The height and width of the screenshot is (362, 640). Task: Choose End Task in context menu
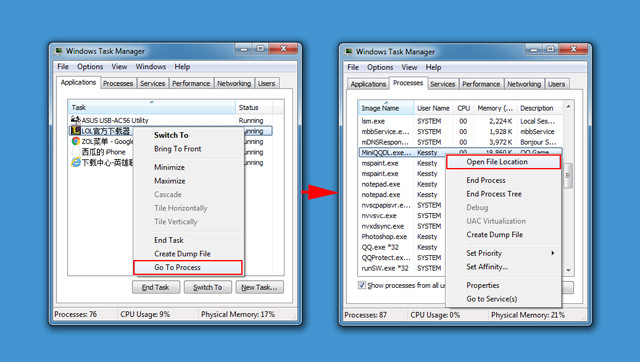pyautogui.click(x=189, y=240)
